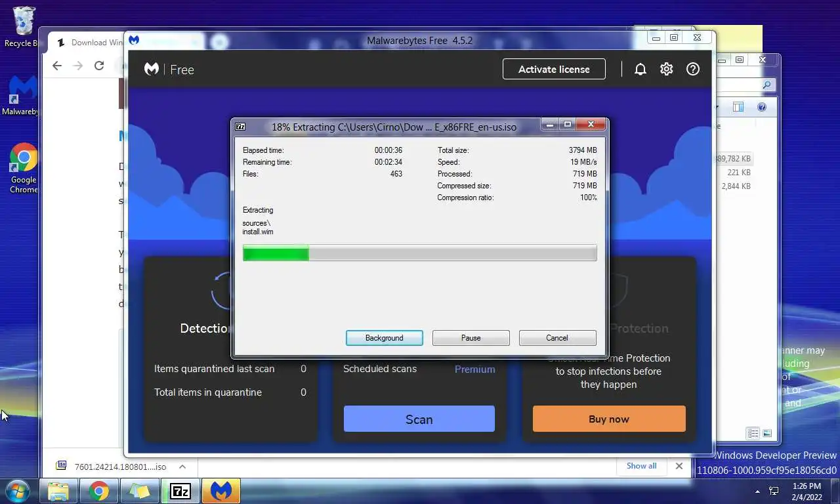Click the orange Buy now button
This screenshot has width=840, height=504.
[x=609, y=419]
